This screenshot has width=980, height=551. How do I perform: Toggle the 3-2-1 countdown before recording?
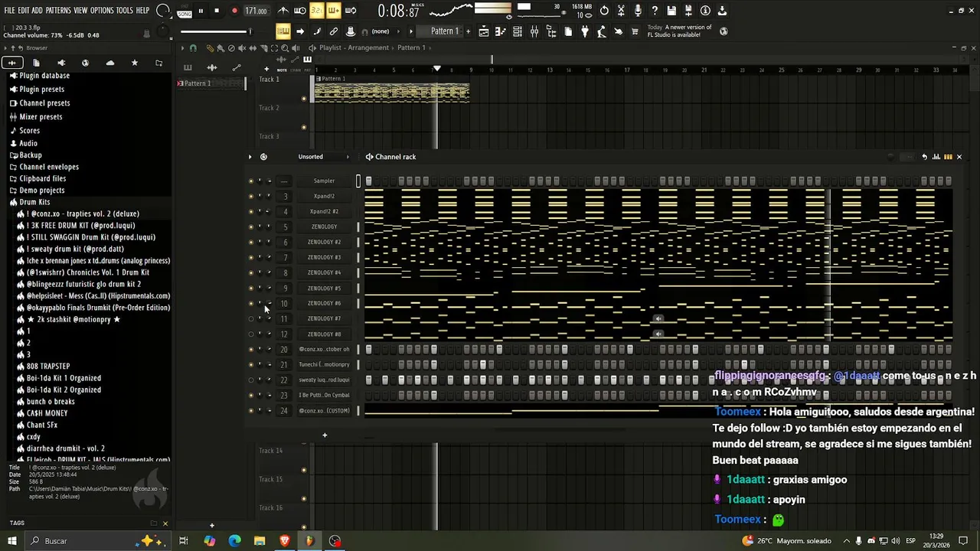click(317, 11)
